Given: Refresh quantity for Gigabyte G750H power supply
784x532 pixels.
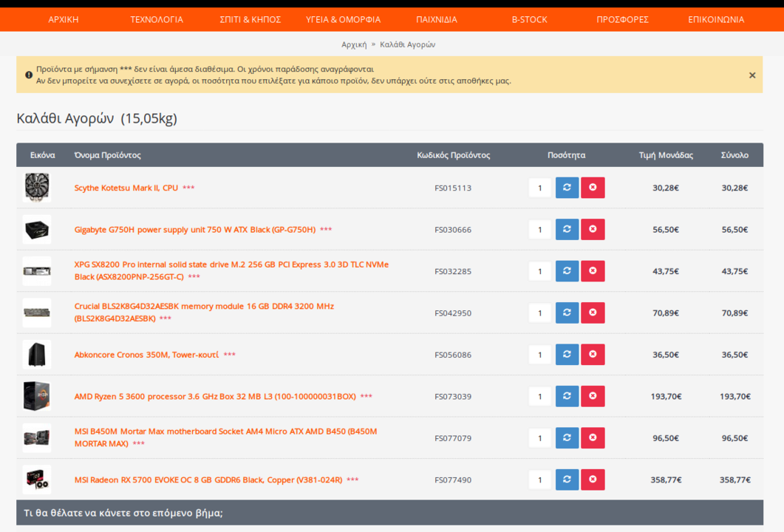Looking at the screenshot, I should click(x=567, y=229).
